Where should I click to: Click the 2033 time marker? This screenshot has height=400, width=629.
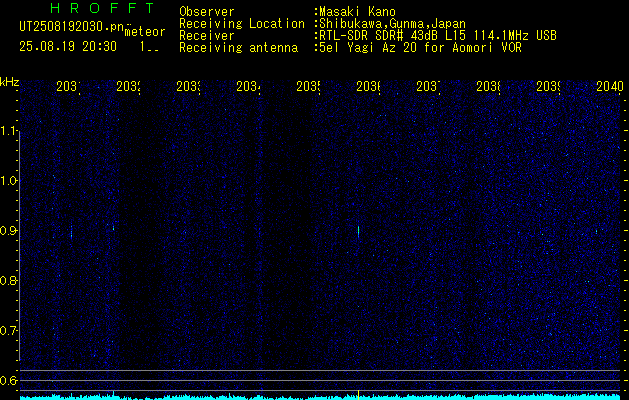pyautogui.click(x=188, y=86)
